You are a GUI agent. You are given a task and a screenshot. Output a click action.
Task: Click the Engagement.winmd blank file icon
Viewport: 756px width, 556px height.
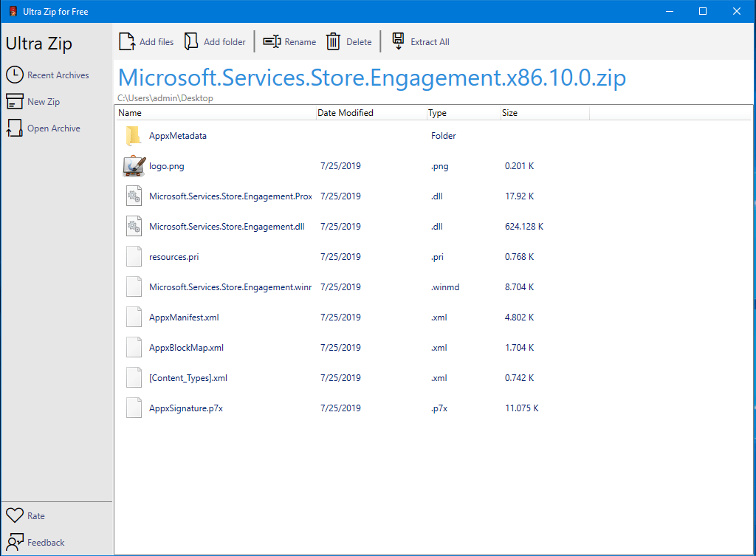click(x=134, y=287)
